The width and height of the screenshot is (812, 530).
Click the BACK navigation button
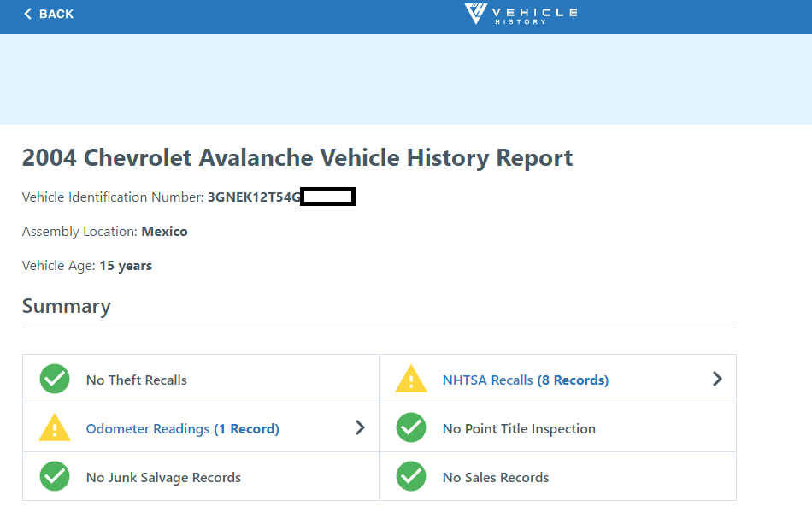(48, 14)
